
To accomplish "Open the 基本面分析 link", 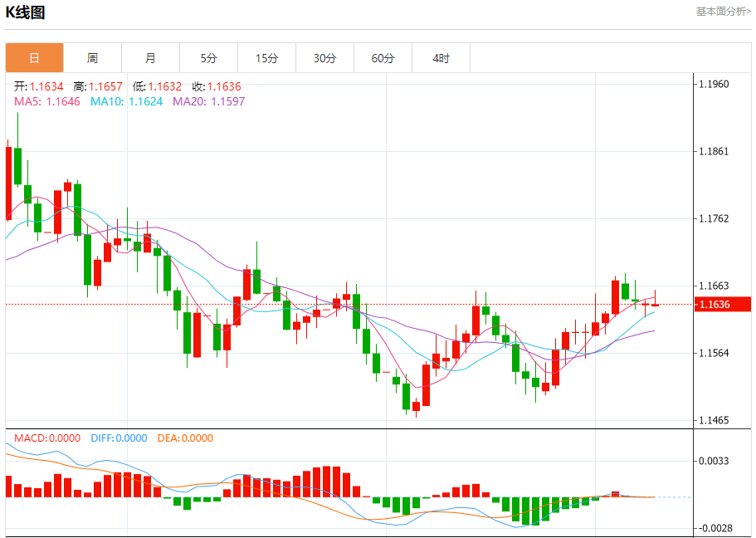I will 723,12.
